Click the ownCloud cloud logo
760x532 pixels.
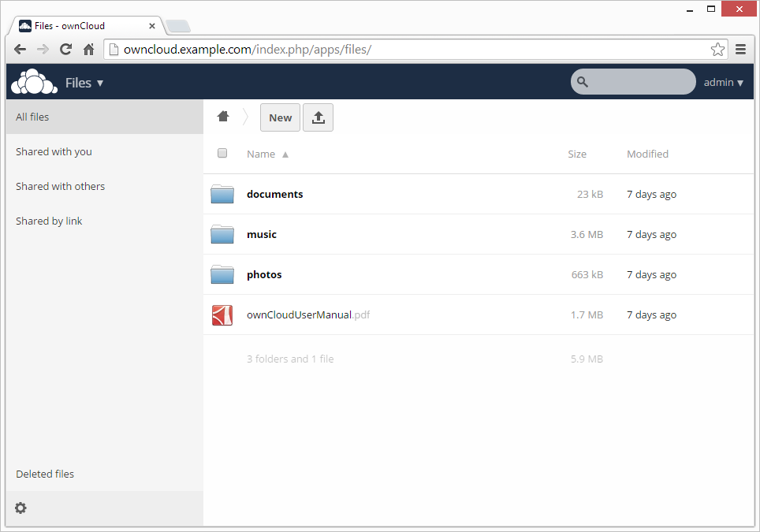point(33,82)
